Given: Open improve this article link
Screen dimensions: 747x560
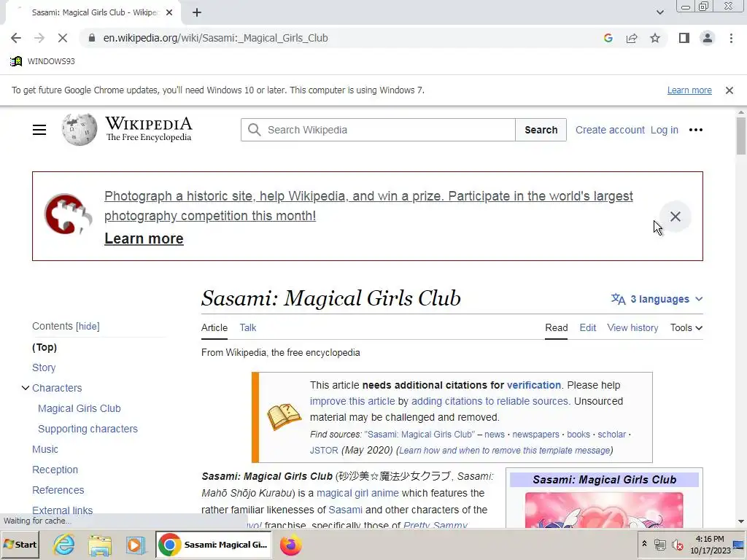Looking at the screenshot, I should pos(352,402).
